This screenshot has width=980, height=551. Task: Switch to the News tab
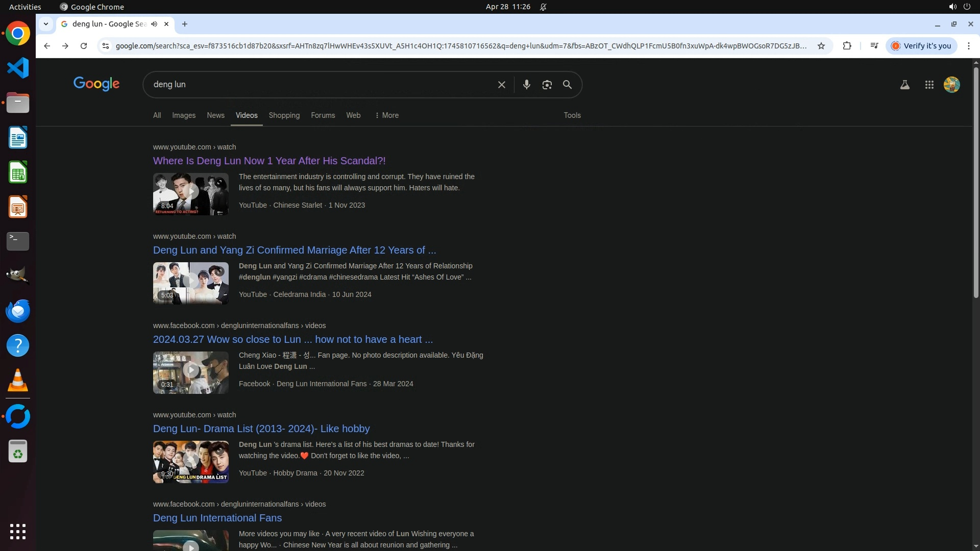click(215, 115)
